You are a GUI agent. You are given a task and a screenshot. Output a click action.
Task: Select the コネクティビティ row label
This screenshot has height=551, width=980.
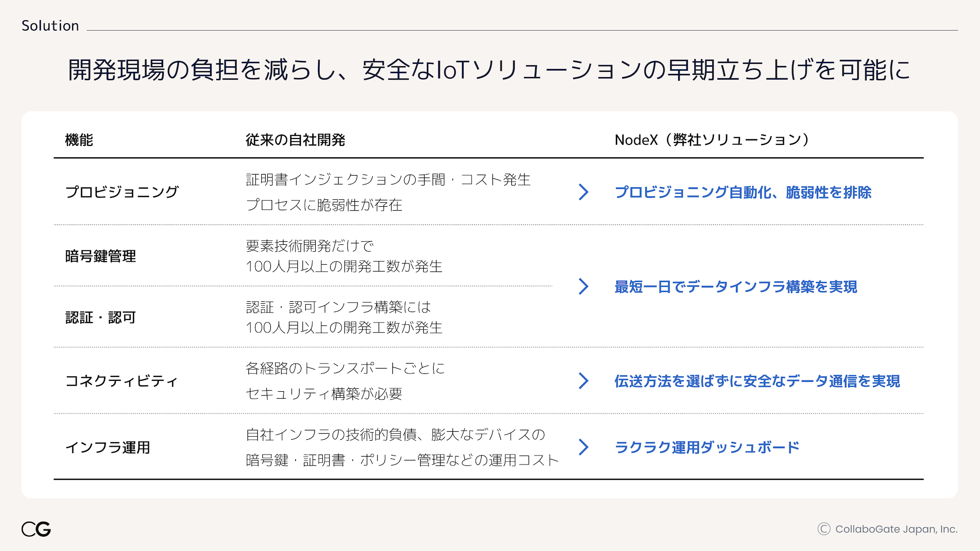pos(121,381)
